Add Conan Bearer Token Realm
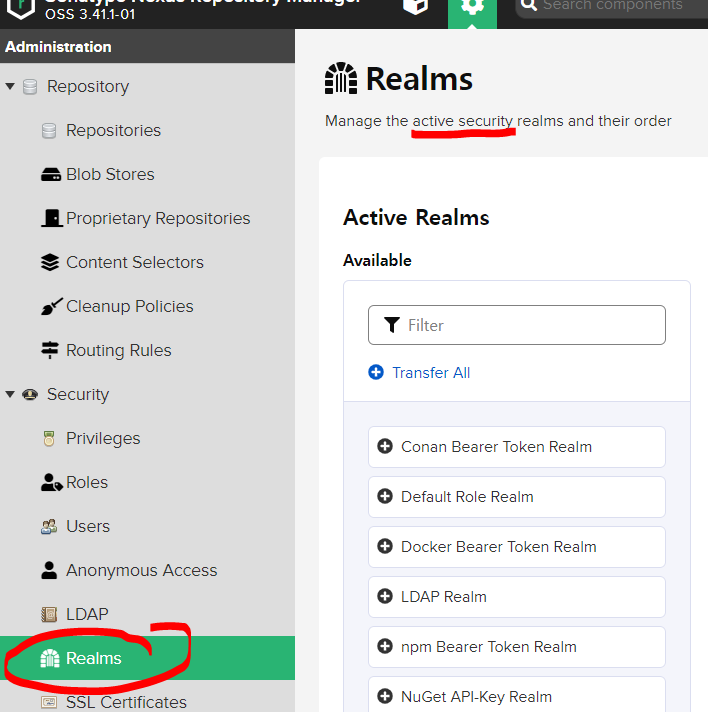 [517, 447]
